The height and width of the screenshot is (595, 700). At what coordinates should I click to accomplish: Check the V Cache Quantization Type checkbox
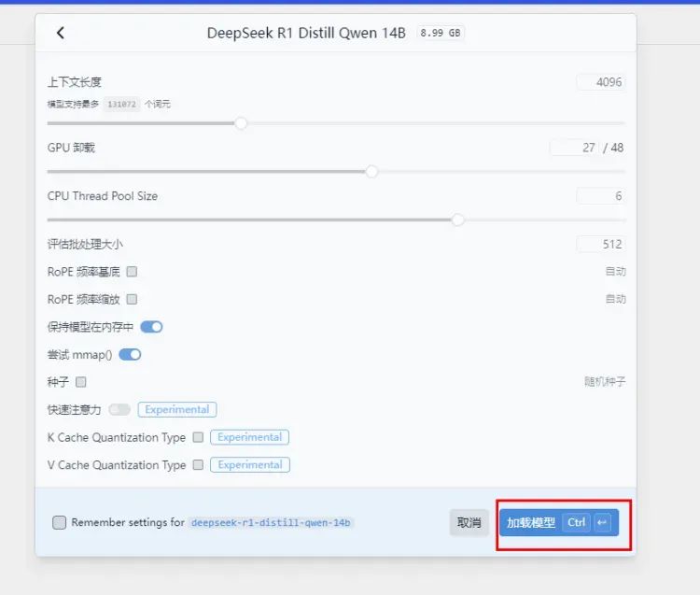(198, 465)
